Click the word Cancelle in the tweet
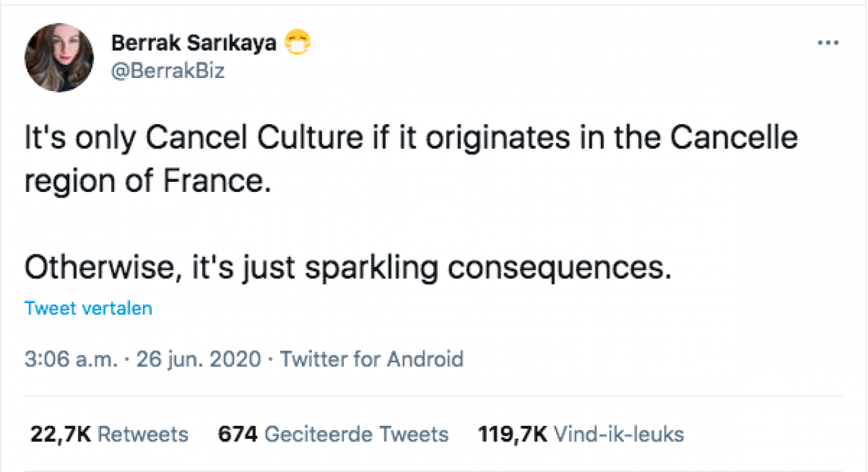 (x=734, y=139)
